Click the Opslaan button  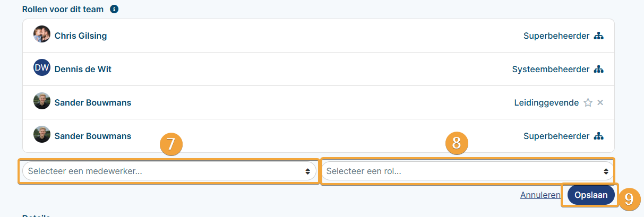coord(591,195)
